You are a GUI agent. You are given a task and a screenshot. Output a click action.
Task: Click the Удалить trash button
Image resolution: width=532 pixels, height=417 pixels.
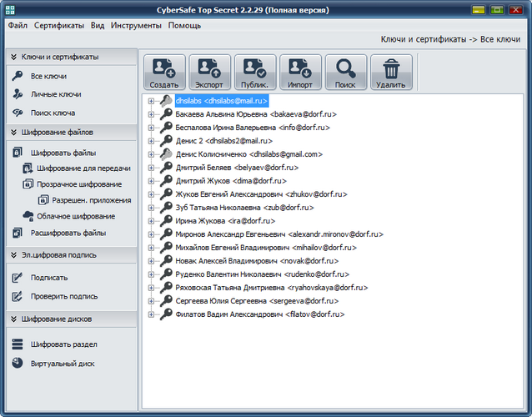tap(391, 73)
